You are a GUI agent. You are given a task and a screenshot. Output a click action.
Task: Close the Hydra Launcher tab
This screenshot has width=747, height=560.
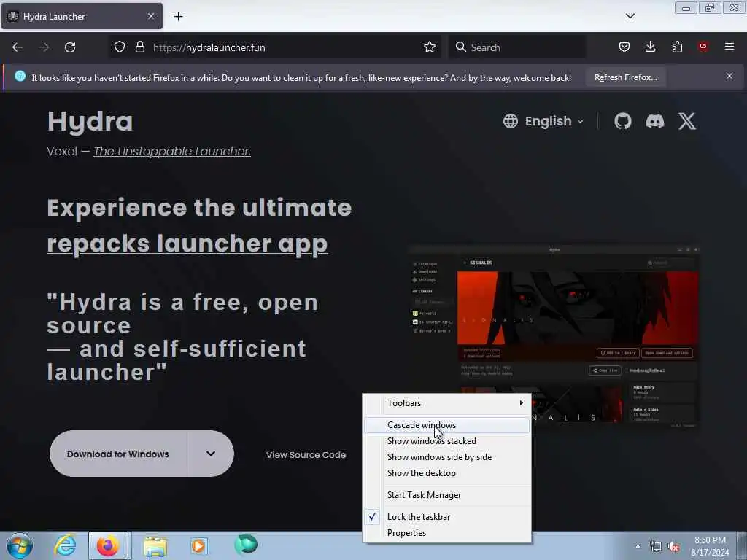tap(151, 16)
